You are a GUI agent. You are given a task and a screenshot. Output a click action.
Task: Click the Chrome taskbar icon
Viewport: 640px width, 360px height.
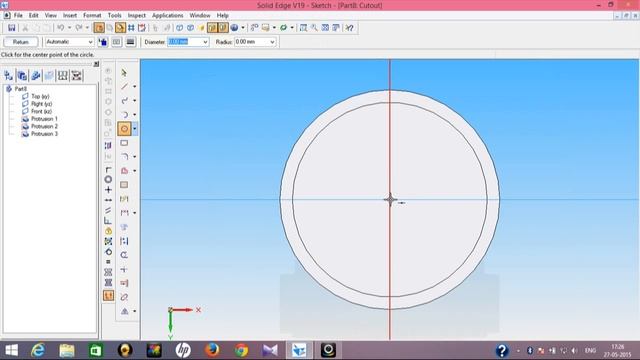coord(241,350)
